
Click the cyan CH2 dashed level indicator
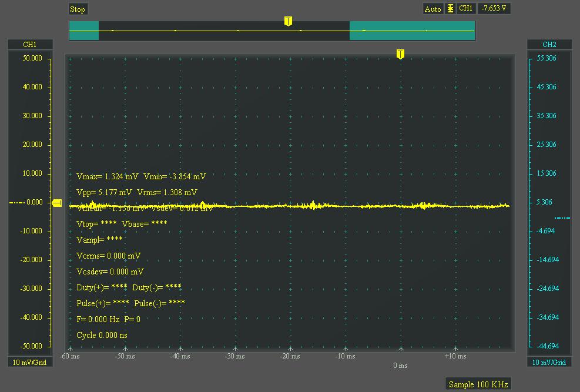(x=562, y=217)
